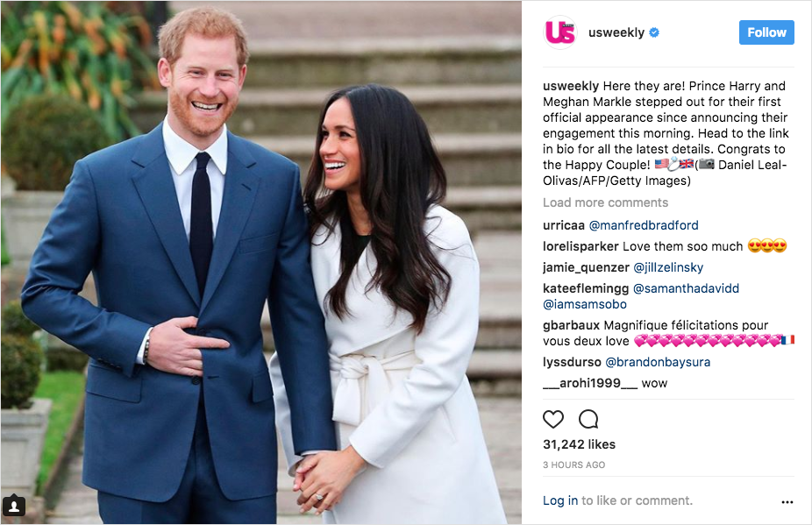Open the @samanthadavidd mention

[686, 288]
